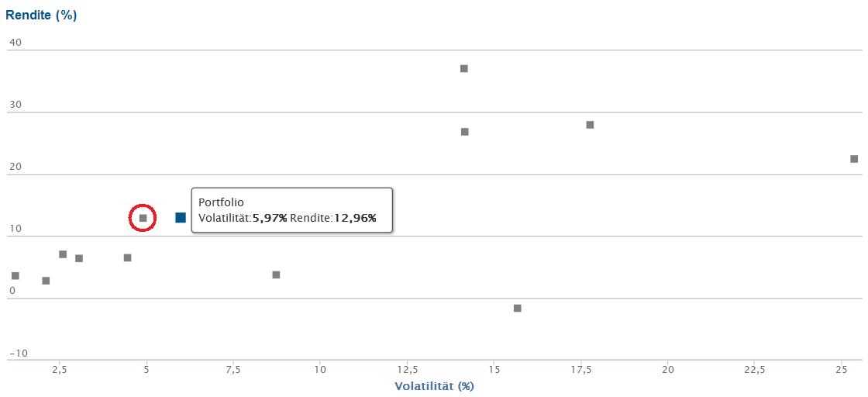Click the Volatilität (%) axis title
The image size is (868, 397).
[x=434, y=386]
